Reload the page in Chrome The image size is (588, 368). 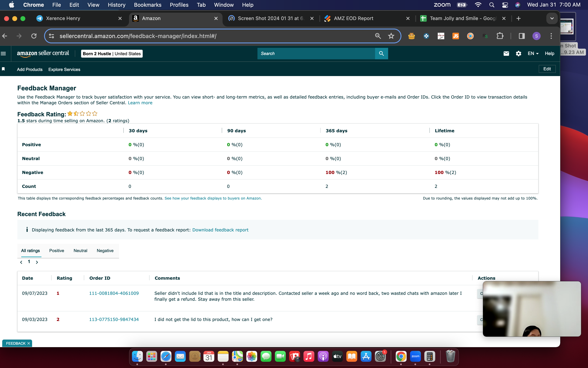(34, 36)
